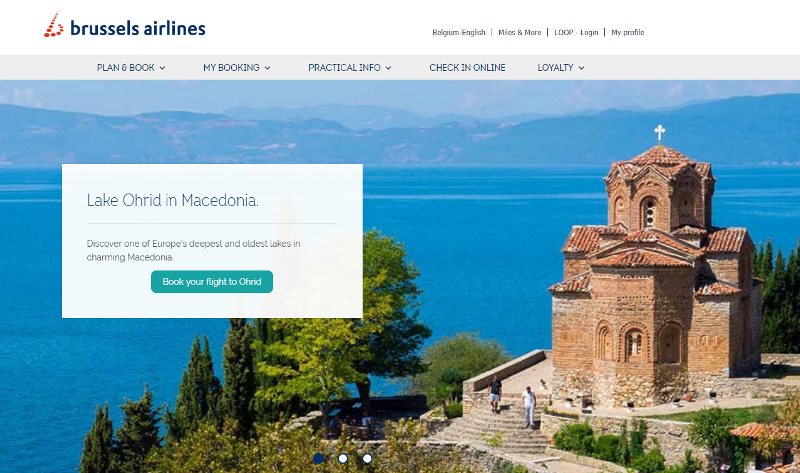Click Book your flight to Ohrid button

point(212,282)
